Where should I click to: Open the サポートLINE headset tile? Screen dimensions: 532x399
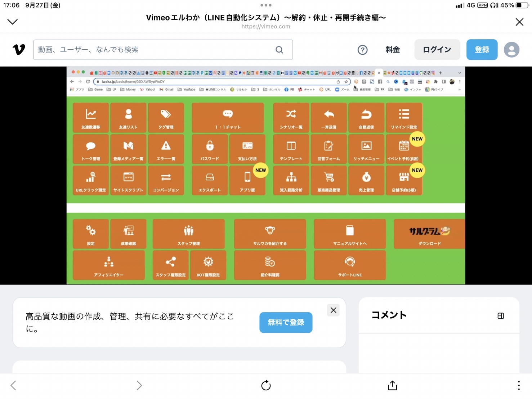[350, 265]
